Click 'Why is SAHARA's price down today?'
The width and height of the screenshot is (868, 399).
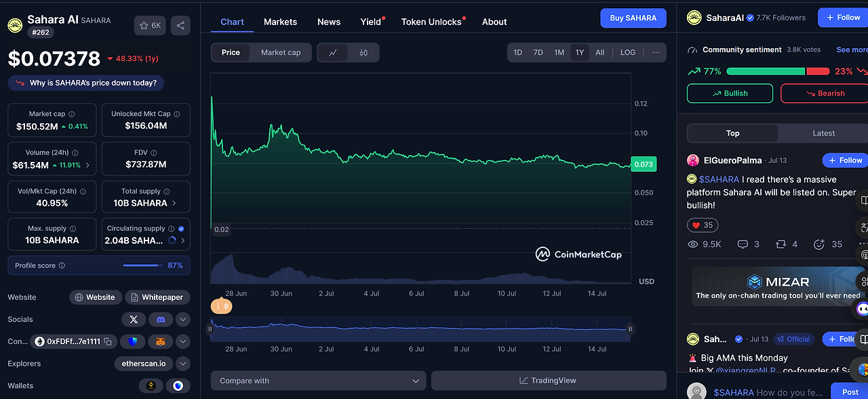(86, 83)
